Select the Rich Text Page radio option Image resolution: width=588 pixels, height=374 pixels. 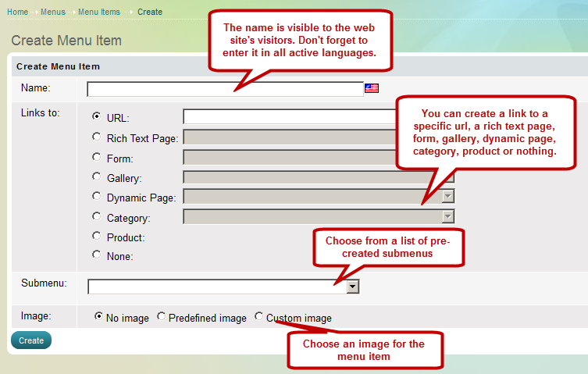(97, 137)
